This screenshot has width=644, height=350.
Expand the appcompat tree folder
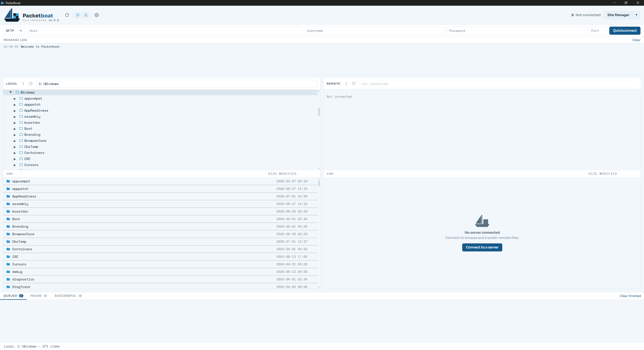coord(15,99)
